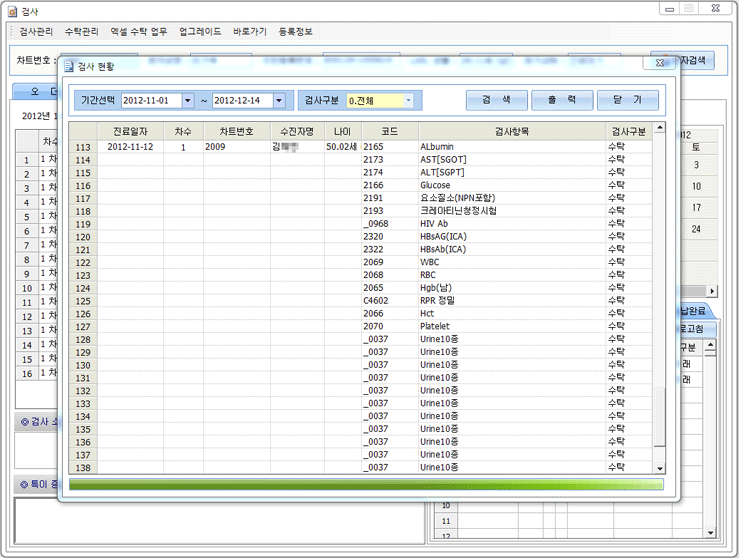Open the end date 2012-12-14 dropdown
The image size is (739, 558).
coord(279,101)
